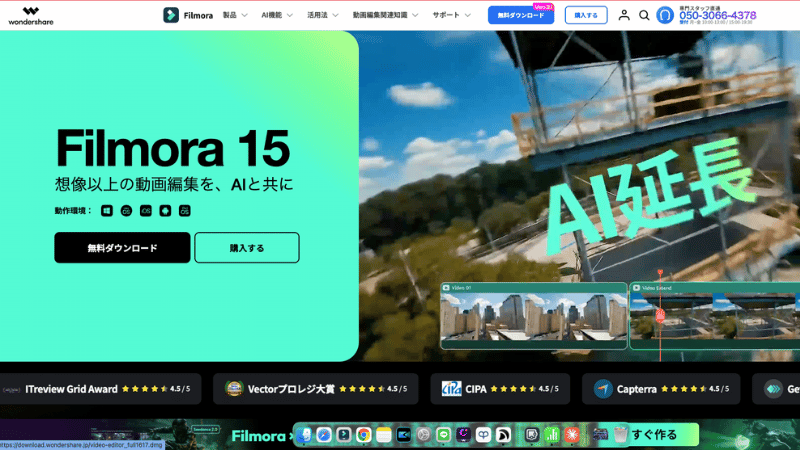Expand the AI機能 menu
Viewport: 800px width, 450px height.
click(x=277, y=15)
